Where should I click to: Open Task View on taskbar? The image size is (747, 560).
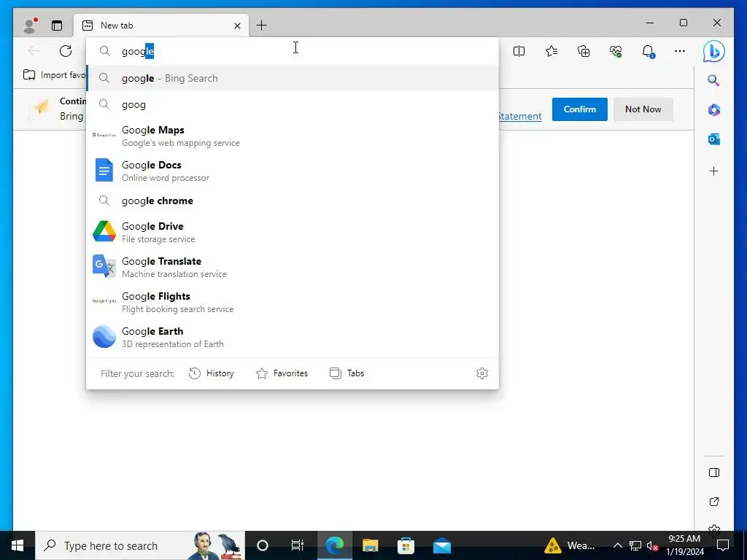click(298, 545)
